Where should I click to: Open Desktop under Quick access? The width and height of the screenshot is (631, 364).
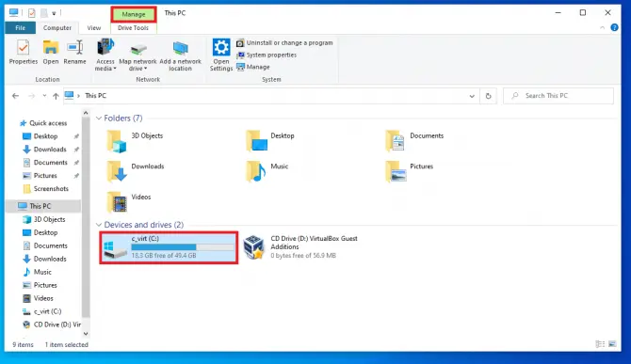coord(45,136)
